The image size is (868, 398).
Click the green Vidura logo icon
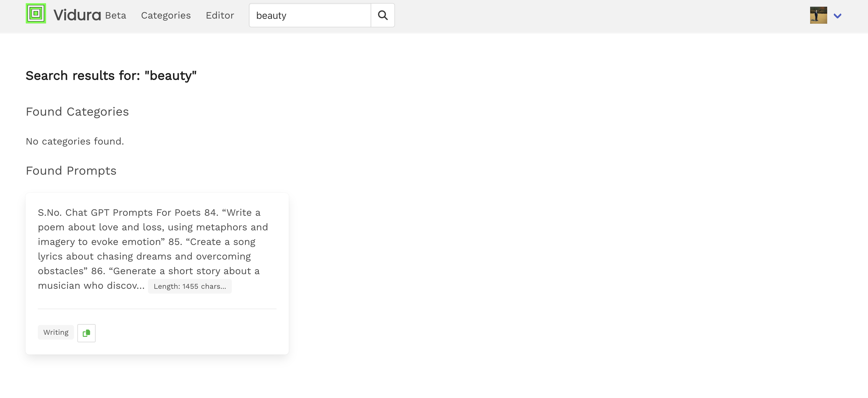pos(36,14)
